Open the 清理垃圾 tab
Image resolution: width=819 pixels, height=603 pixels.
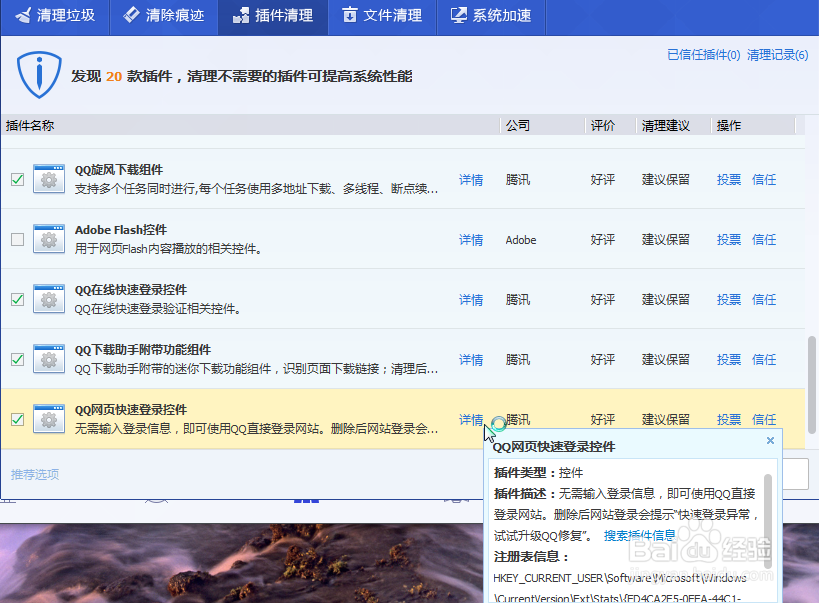(55, 16)
